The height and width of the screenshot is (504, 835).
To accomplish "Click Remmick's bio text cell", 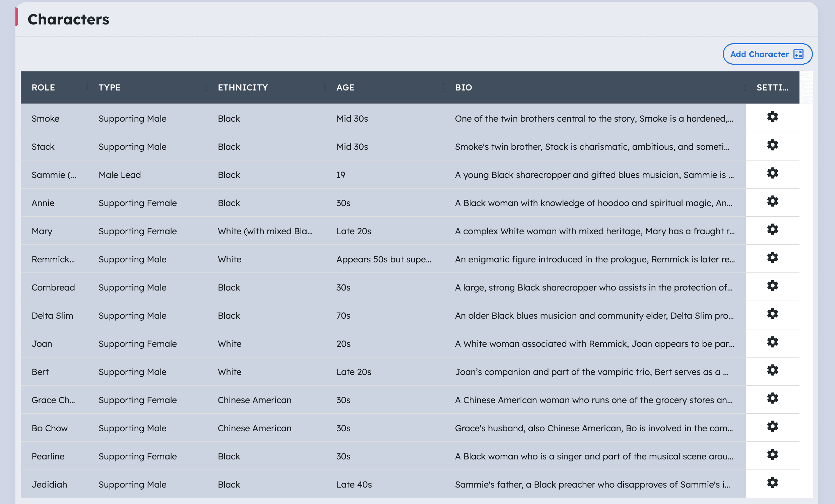I will tap(595, 259).
